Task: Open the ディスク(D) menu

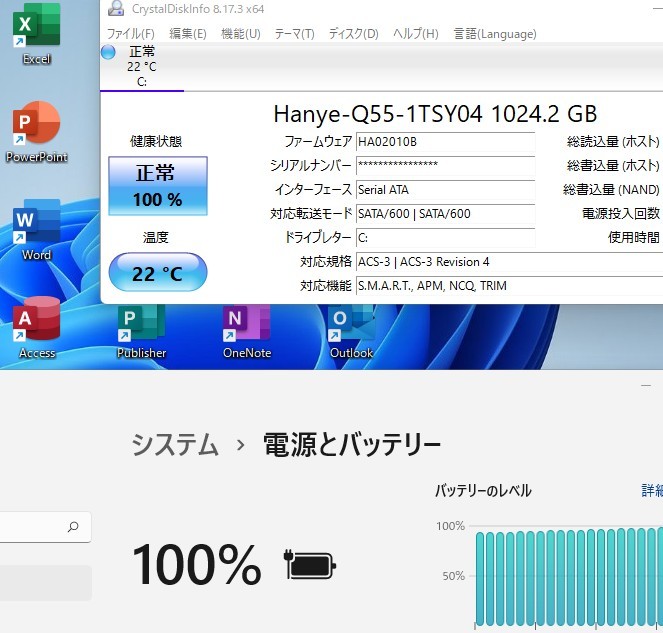Action: [x=353, y=33]
